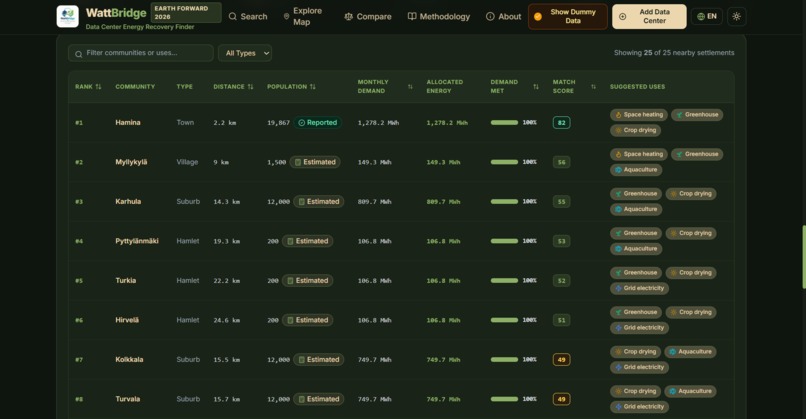Click the Reported badge for Hamina
Viewport: 806px width, 419px height.
[318, 122]
